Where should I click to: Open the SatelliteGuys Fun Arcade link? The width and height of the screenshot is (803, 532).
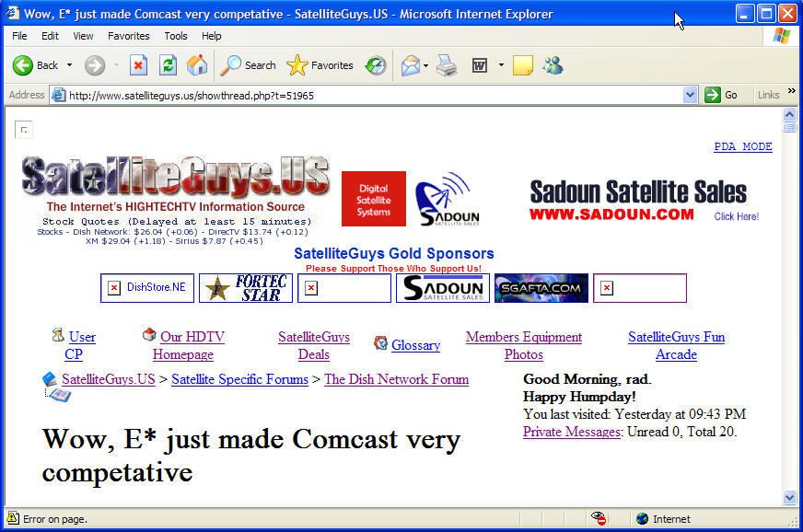pyautogui.click(x=677, y=346)
